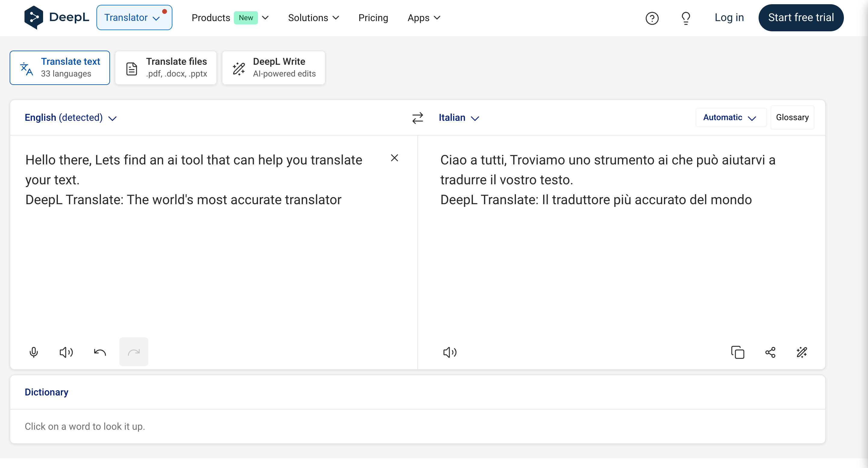Go to the Pricing page

373,17
